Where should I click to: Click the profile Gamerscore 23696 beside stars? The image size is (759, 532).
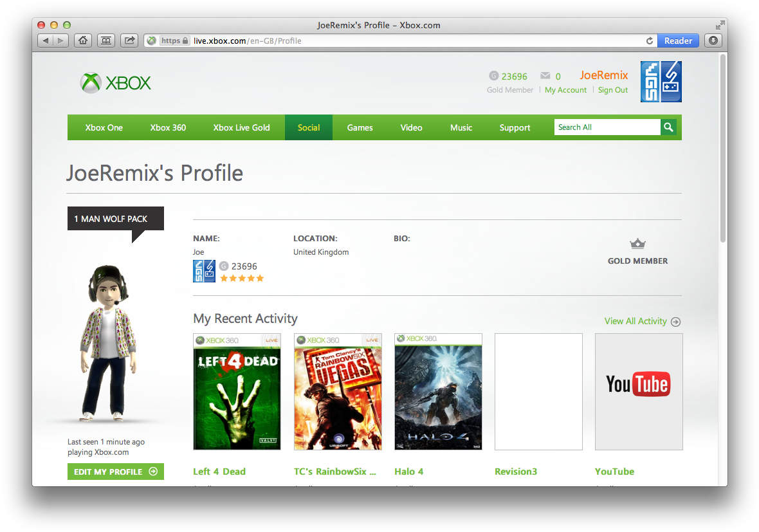pyautogui.click(x=244, y=266)
